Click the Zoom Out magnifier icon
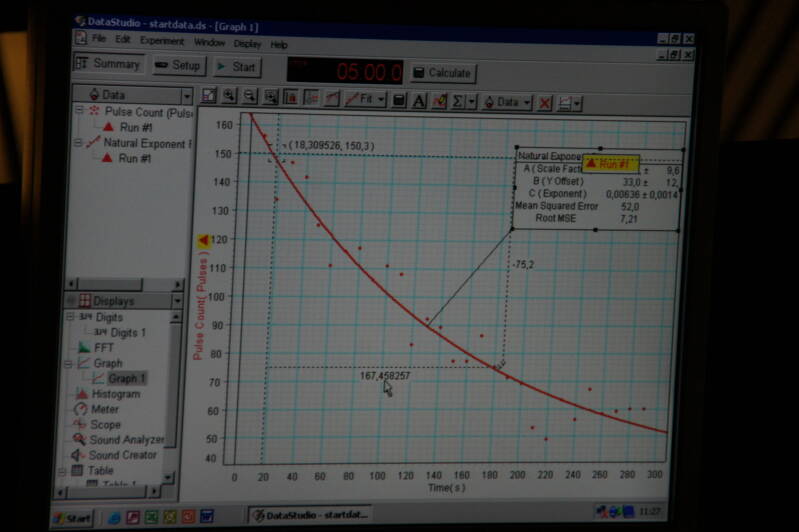 pos(250,96)
